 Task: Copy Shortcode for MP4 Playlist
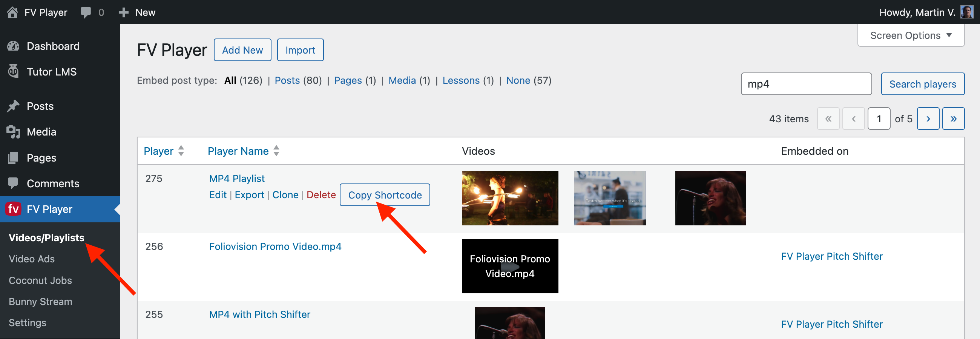click(385, 195)
